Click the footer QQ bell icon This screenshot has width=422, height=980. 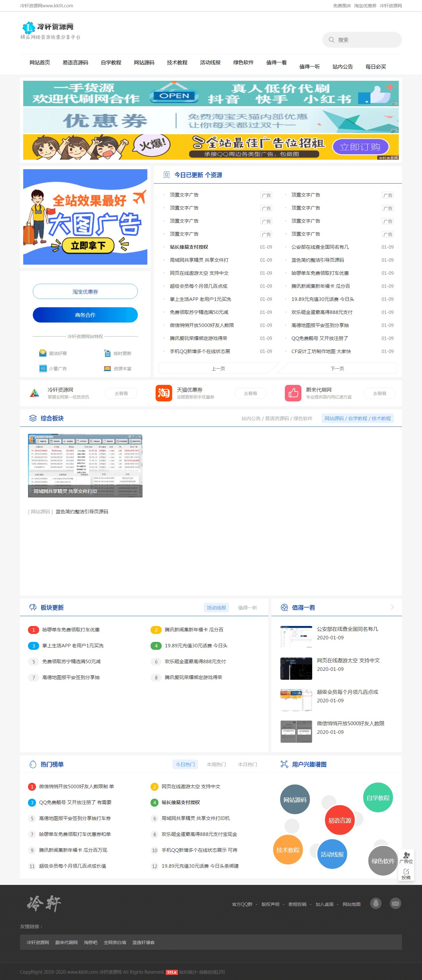coord(376,904)
